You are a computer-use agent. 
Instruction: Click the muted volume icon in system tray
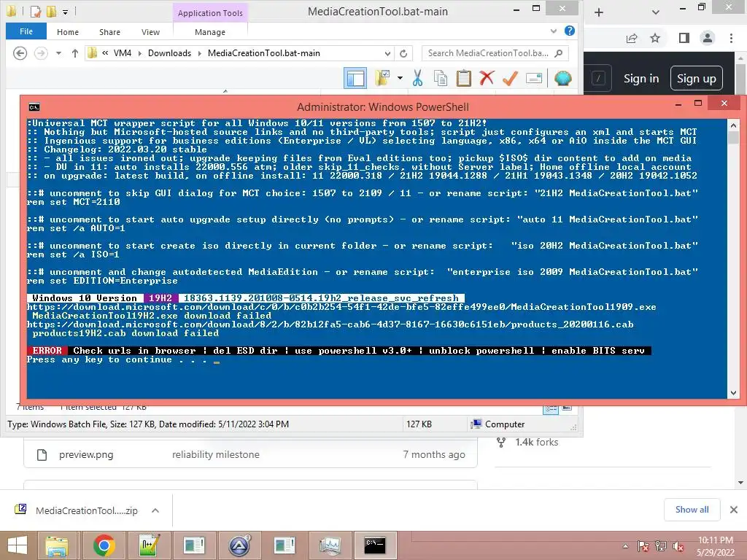[x=678, y=546]
